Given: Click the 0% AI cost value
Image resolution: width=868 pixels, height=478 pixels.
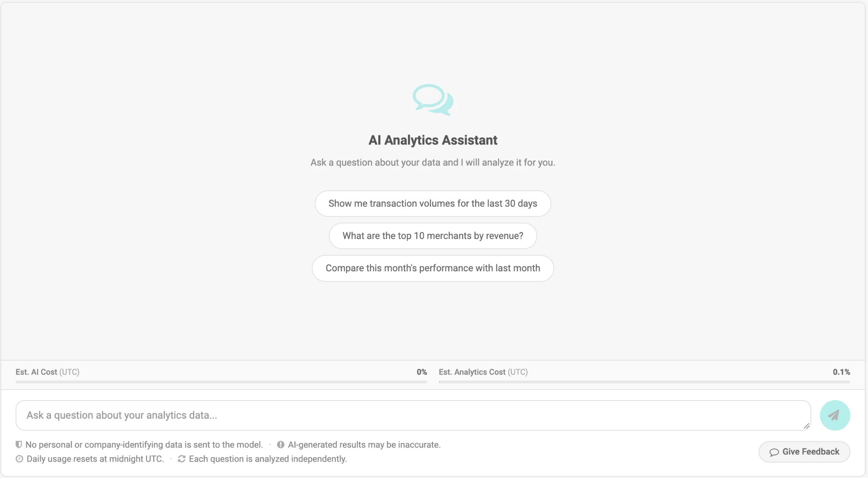Looking at the screenshot, I should pyautogui.click(x=422, y=372).
